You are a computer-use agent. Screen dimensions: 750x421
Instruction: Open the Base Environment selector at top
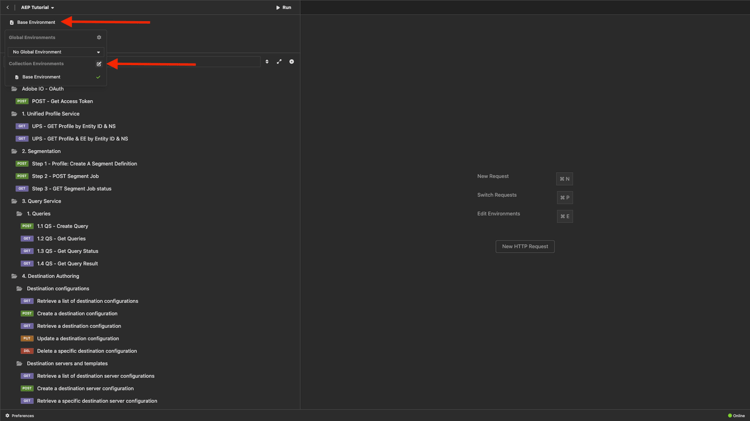point(33,22)
